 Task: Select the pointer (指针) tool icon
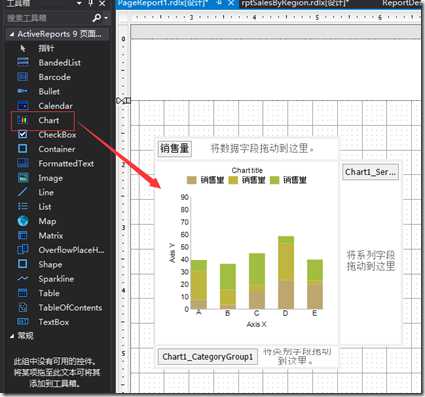coord(23,48)
